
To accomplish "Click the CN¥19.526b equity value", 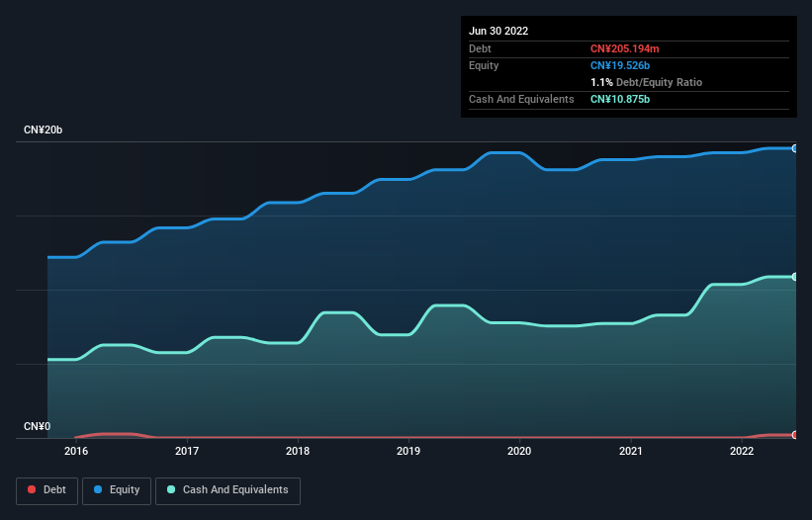I will [x=620, y=65].
